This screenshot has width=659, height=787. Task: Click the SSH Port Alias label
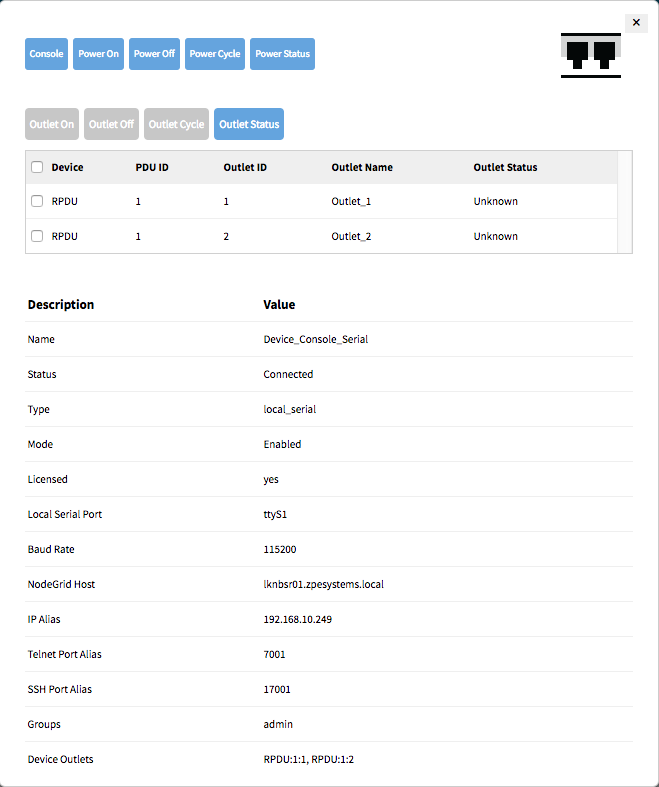click(60, 689)
